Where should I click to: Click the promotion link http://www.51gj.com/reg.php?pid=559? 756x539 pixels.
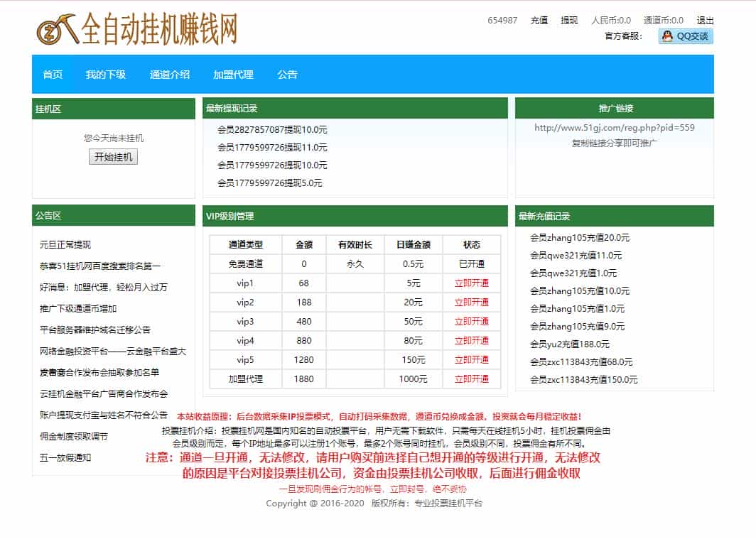pos(614,128)
